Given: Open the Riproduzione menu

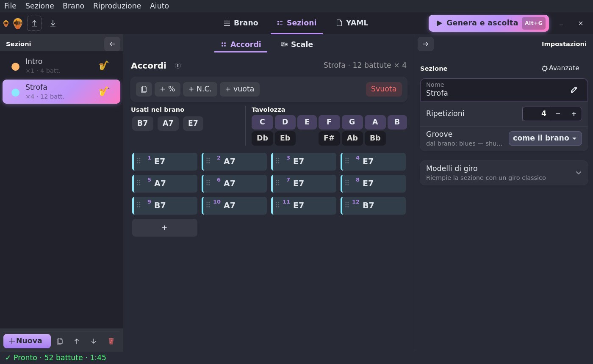Looking at the screenshot, I should [x=117, y=6].
